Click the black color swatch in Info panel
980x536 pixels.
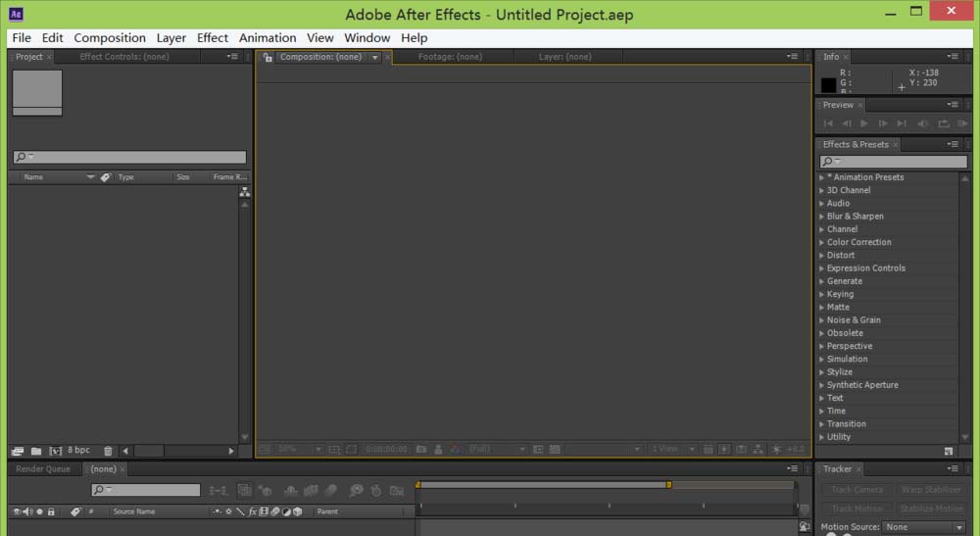(x=828, y=85)
